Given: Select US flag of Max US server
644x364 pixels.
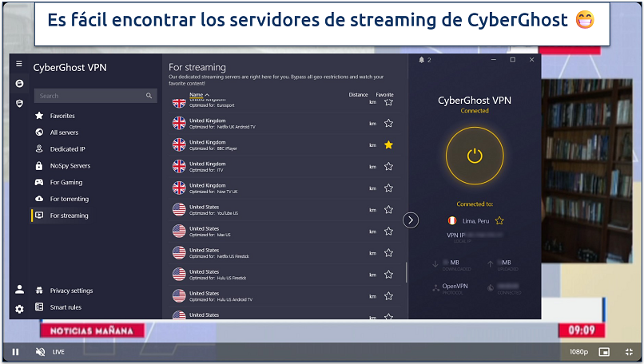Looking at the screenshot, I should (179, 231).
